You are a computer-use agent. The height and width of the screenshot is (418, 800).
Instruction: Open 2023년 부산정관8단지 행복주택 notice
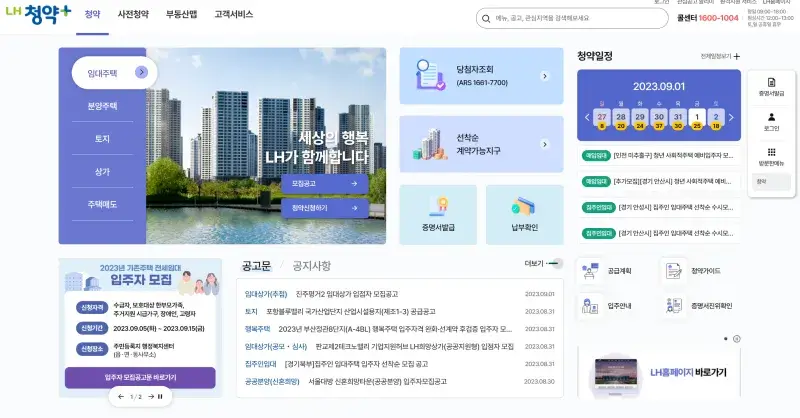point(395,329)
